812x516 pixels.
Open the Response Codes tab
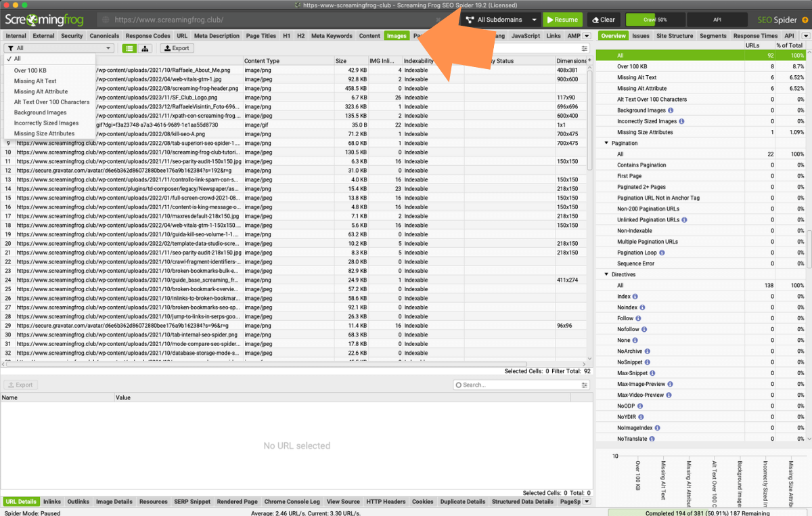point(148,36)
